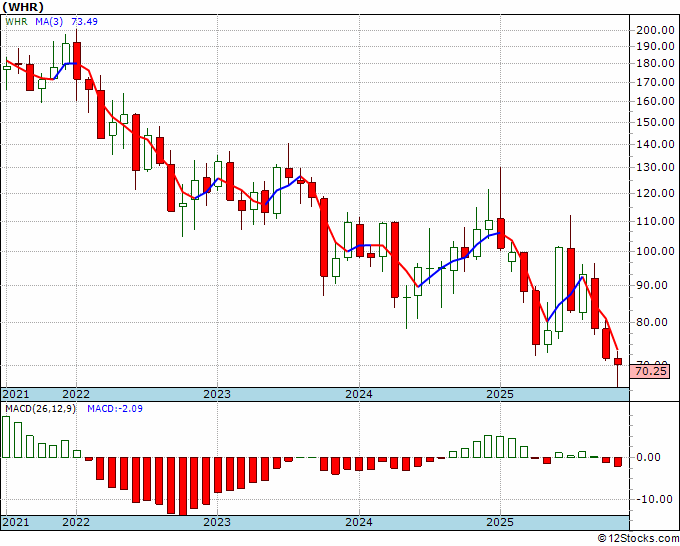Click the tall red candle at January 2025

[501, 234]
